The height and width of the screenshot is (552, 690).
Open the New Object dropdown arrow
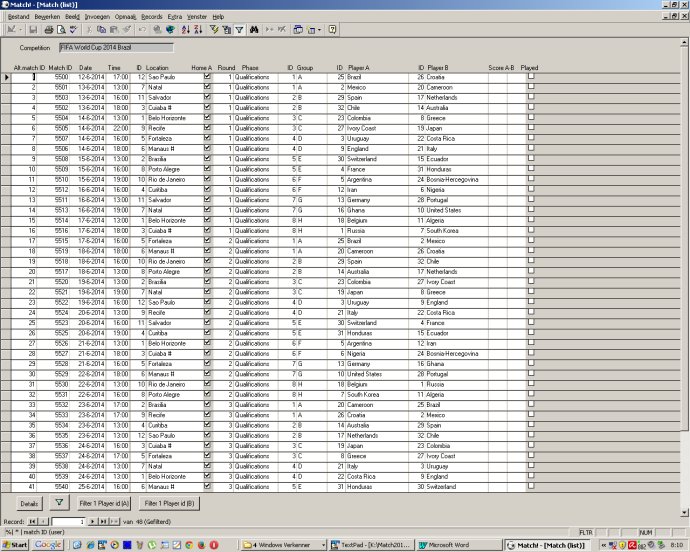point(319,29)
